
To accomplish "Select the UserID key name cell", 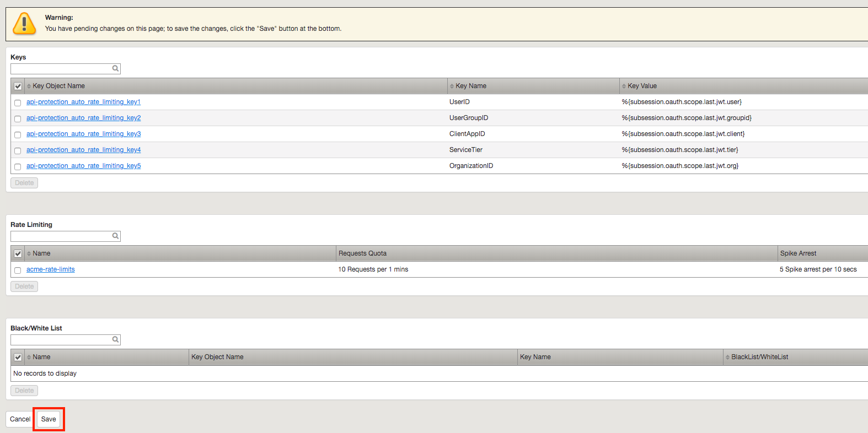I will (459, 102).
